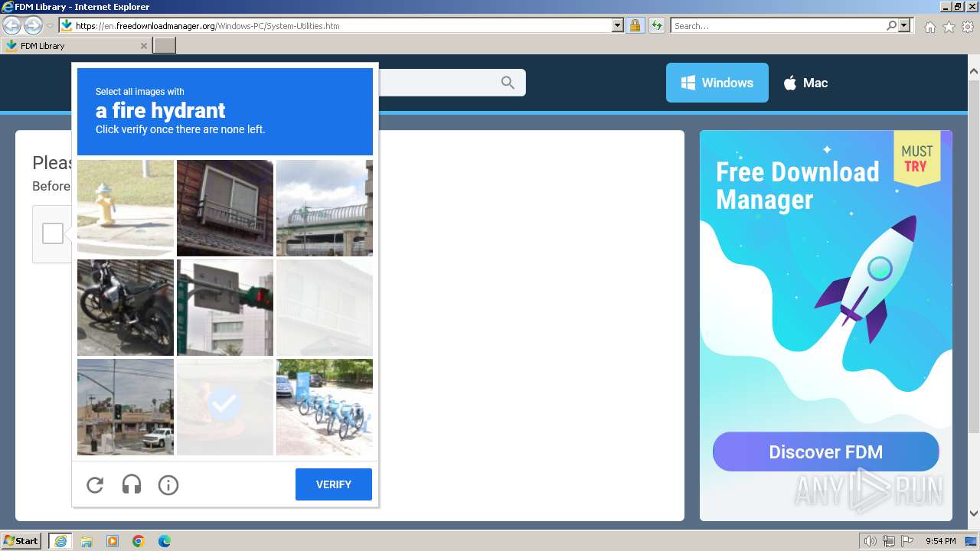
Task: Deselect the checked tile with blue checkmark
Action: point(225,407)
